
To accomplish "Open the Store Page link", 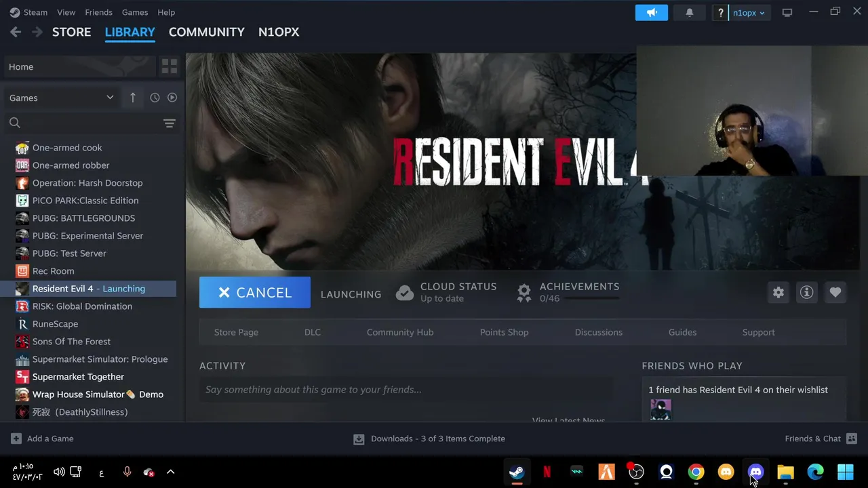I will point(236,332).
